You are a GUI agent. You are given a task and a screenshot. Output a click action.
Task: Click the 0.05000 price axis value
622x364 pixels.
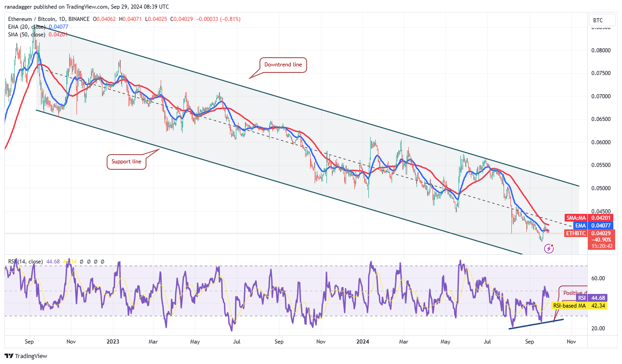coord(602,188)
